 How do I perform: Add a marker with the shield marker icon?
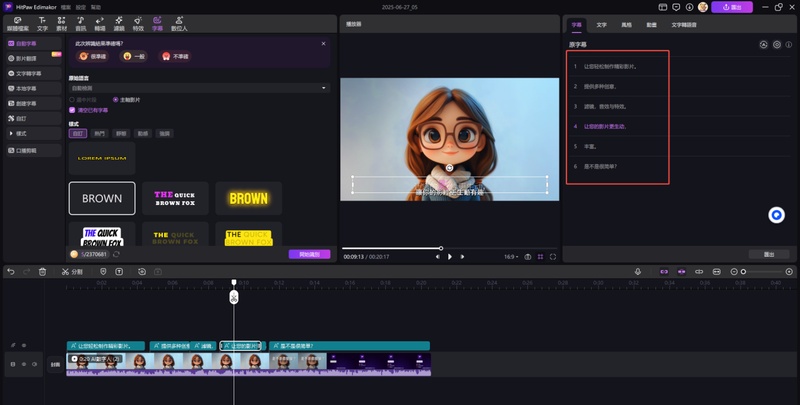pos(103,272)
